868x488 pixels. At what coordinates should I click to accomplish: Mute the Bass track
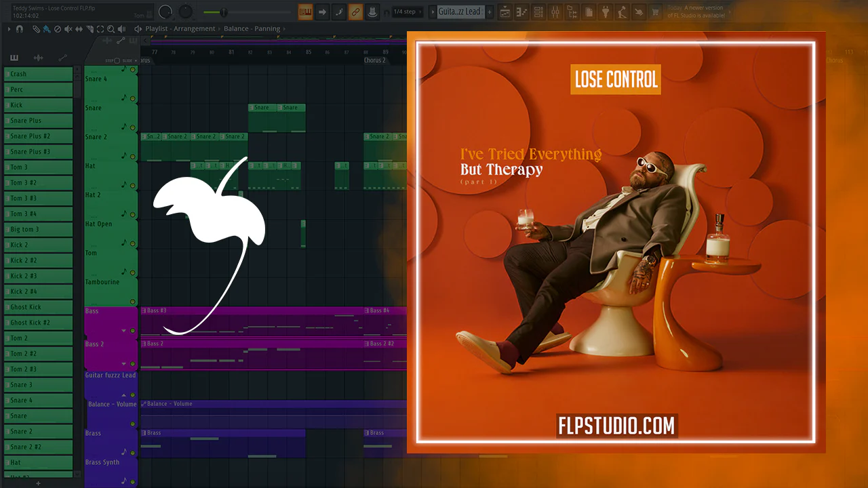(133, 331)
